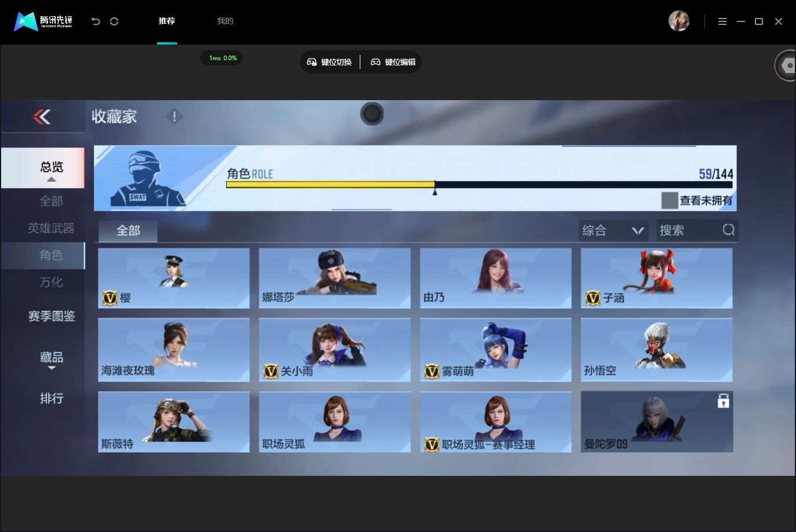Open 排行 in the sidebar
The height and width of the screenshot is (532, 796).
(52, 398)
